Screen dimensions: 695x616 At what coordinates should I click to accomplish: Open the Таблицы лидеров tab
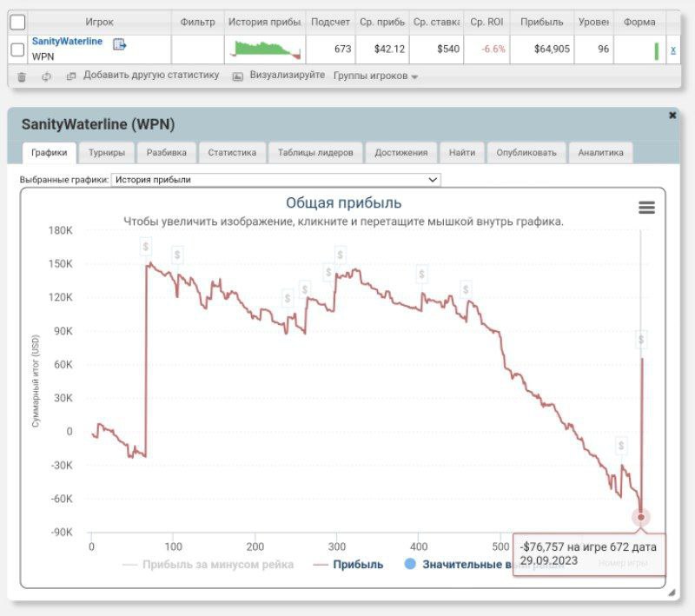point(315,153)
